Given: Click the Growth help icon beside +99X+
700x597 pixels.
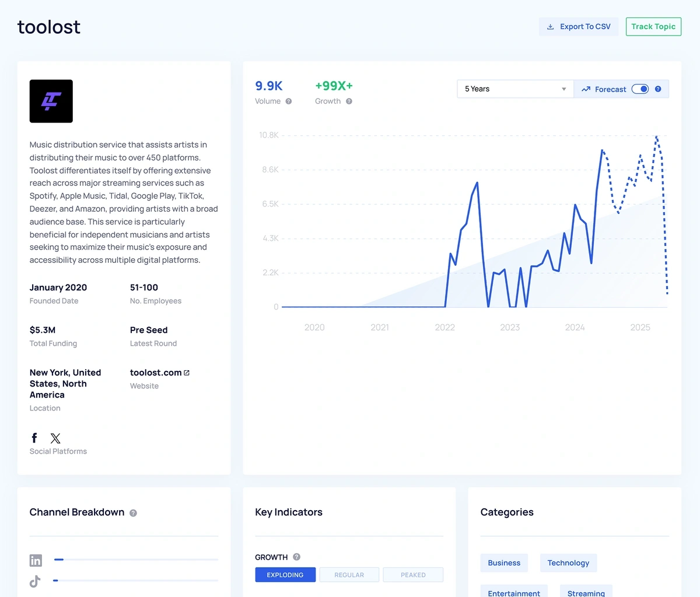Looking at the screenshot, I should pos(349,101).
